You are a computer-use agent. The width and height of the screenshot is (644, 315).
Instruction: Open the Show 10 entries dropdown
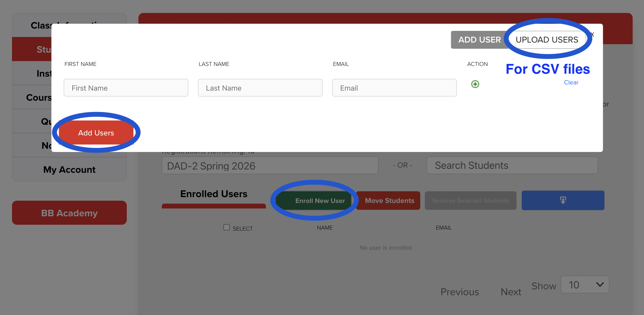585,285
